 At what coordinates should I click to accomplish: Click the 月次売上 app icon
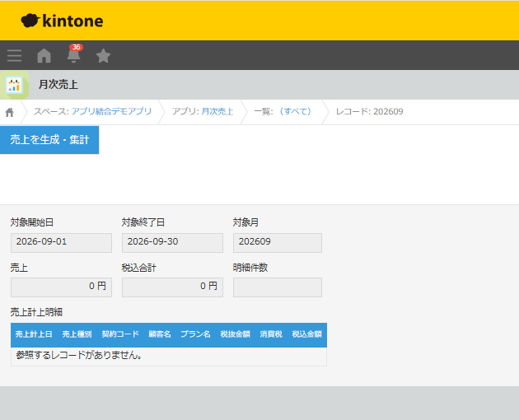point(14,85)
